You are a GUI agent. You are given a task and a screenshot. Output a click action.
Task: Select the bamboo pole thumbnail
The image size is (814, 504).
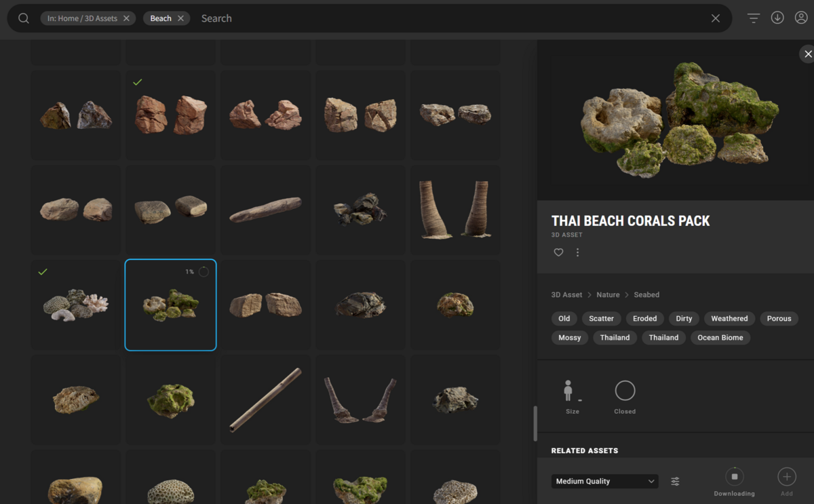pos(265,400)
